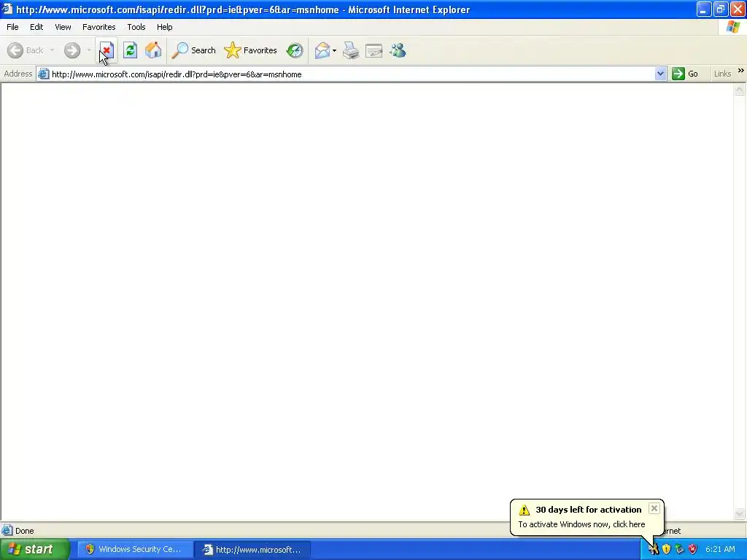Click the 'Done' status bar text

coord(24,531)
